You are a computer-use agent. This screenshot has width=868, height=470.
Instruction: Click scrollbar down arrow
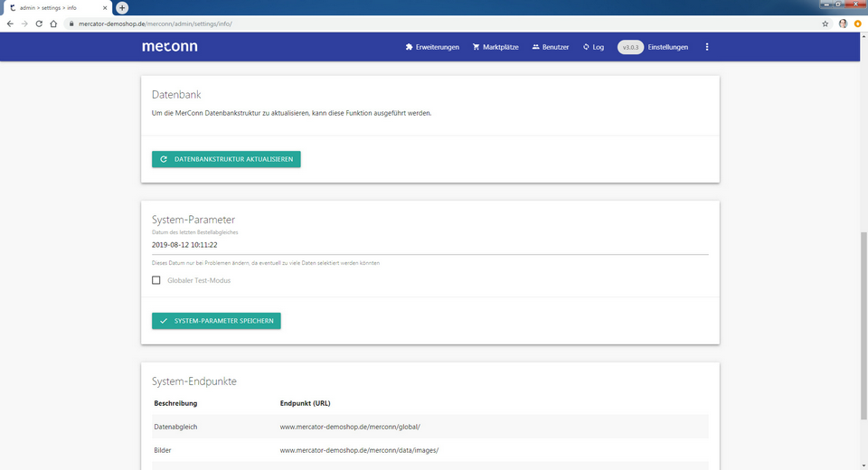[x=863, y=466]
